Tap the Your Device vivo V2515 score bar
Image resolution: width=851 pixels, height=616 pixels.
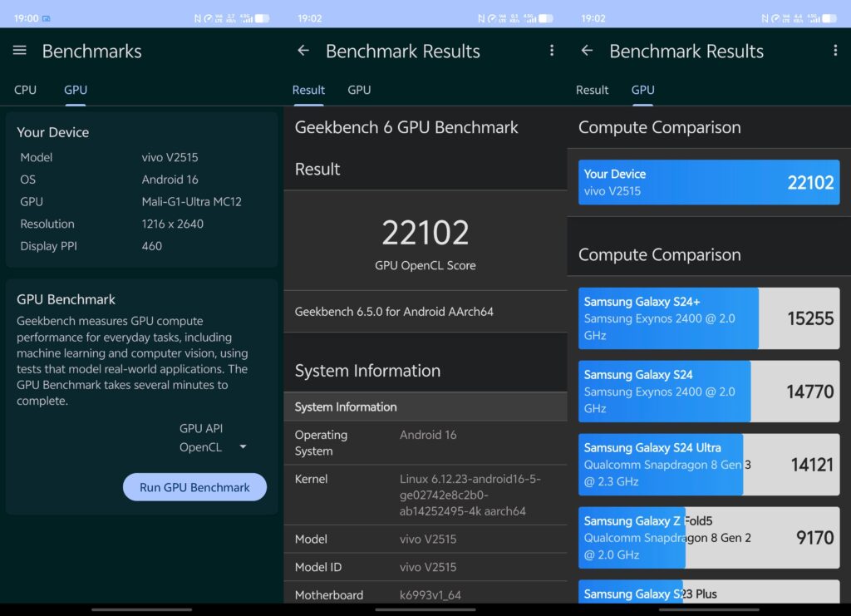pyautogui.click(x=709, y=182)
